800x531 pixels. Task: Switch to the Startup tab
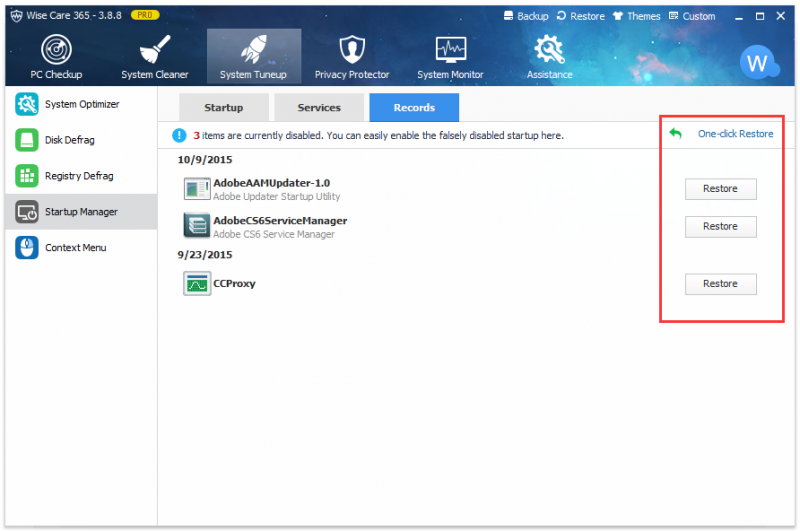223,108
